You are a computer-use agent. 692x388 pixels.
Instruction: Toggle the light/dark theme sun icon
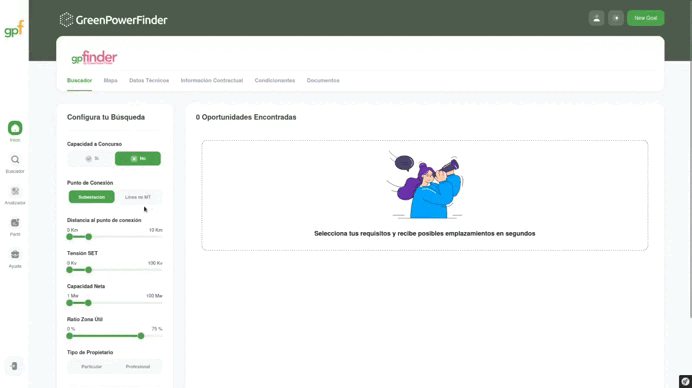pyautogui.click(x=616, y=18)
